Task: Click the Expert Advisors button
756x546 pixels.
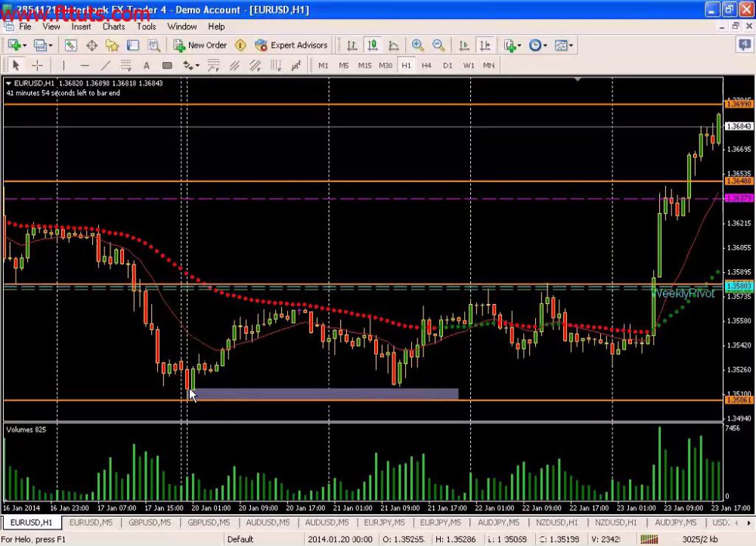Action: tap(291, 45)
